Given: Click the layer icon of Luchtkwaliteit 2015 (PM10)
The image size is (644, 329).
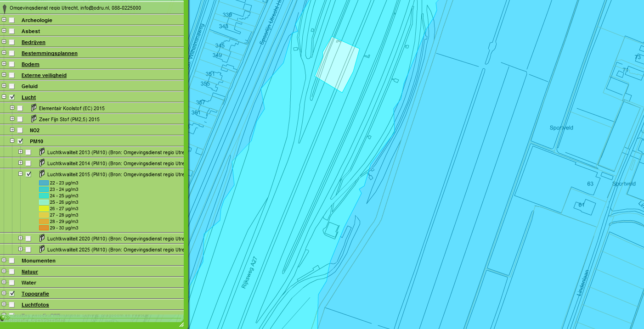Looking at the screenshot, I should pyautogui.click(x=42, y=174).
